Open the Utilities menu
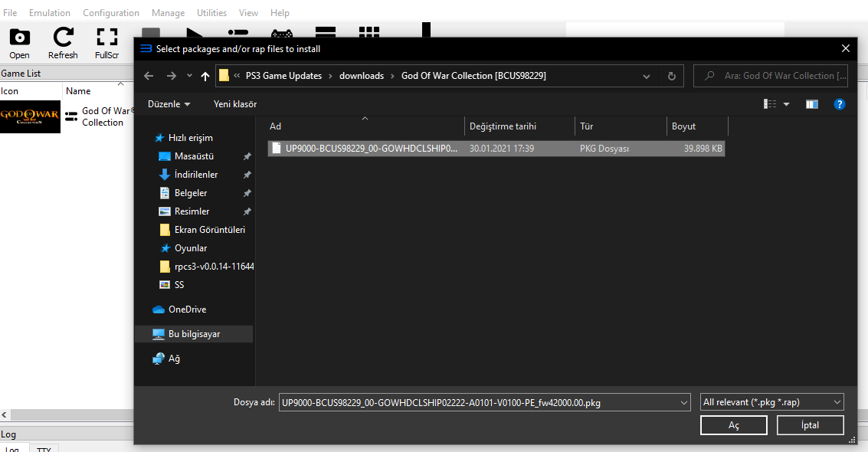The width and height of the screenshot is (868, 452). pyautogui.click(x=211, y=13)
